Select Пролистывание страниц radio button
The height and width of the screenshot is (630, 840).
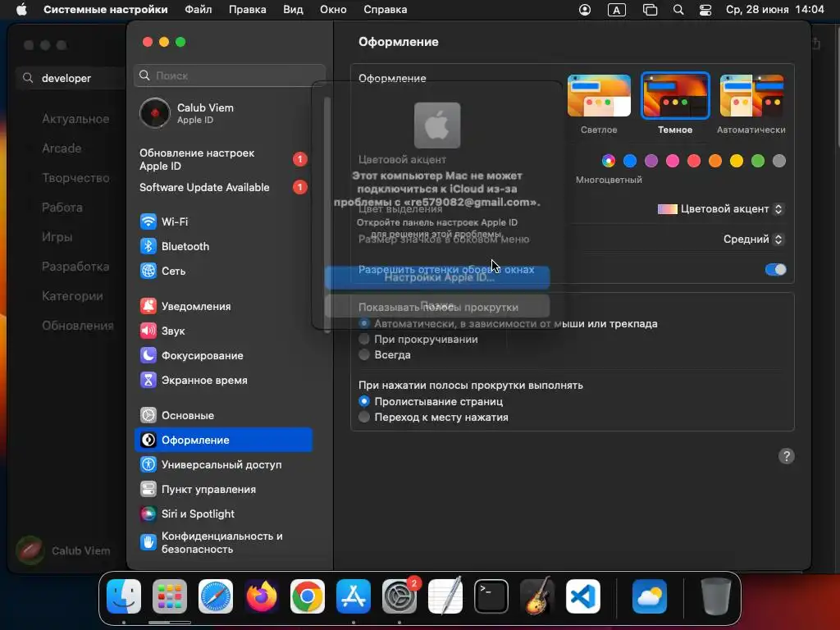click(364, 401)
